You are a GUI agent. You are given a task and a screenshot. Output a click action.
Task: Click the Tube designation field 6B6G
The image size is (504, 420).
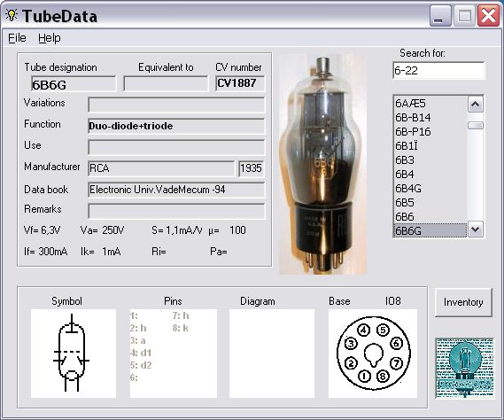click(x=74, y=84)
